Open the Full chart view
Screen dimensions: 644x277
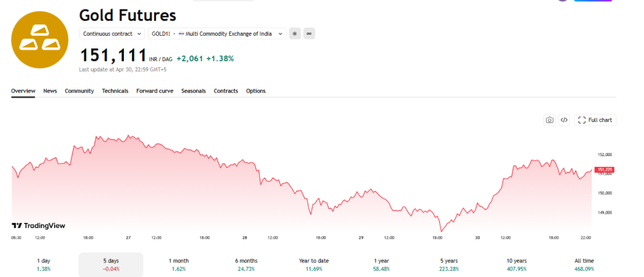tap(595, 120)
